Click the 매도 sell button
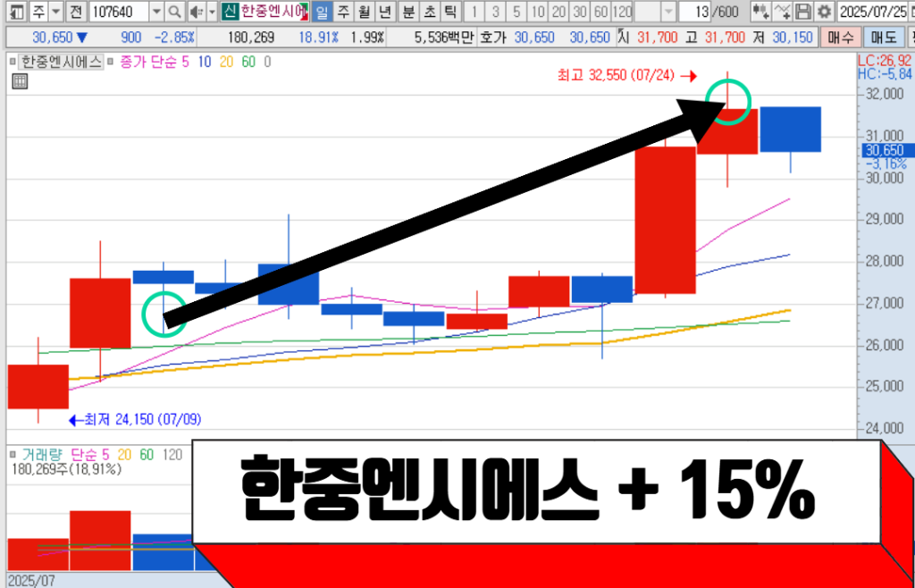915x588 pixels. tap(882, 38)
